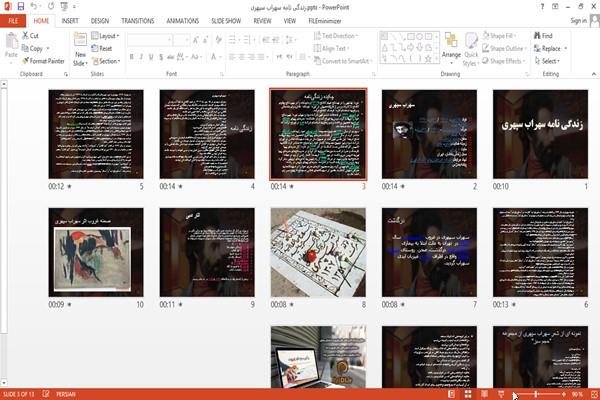600x400 pixels.
Task: Open the font size combo box
Action: (x=181, y=39)
